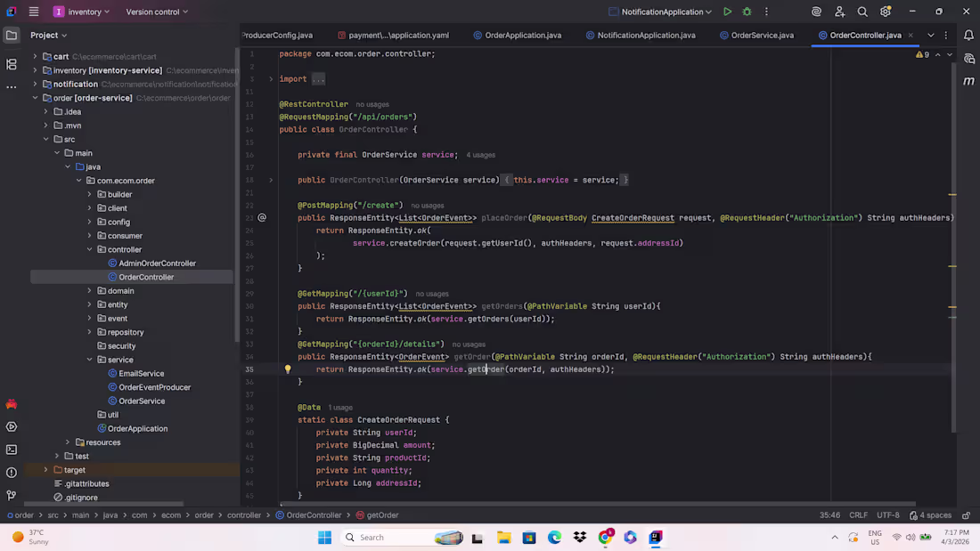Open the Version Control tool window icon
Image resolution: width=980 pixels, height=551 pixels.
pyautogui.click(x=11, y=495)
